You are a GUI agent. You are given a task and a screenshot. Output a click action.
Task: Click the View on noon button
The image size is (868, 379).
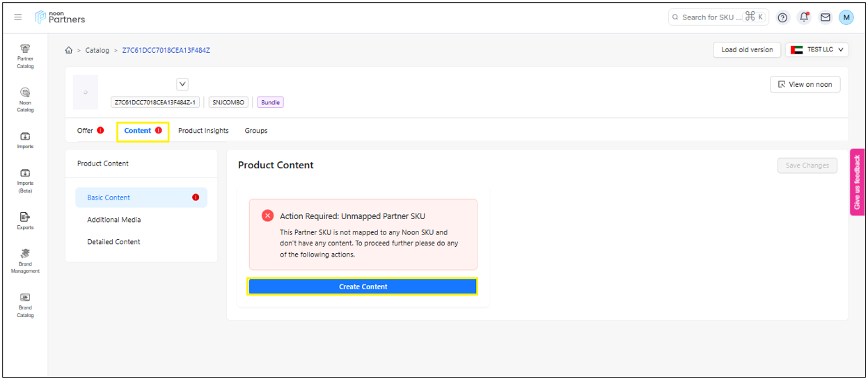[x=805, y=84]
